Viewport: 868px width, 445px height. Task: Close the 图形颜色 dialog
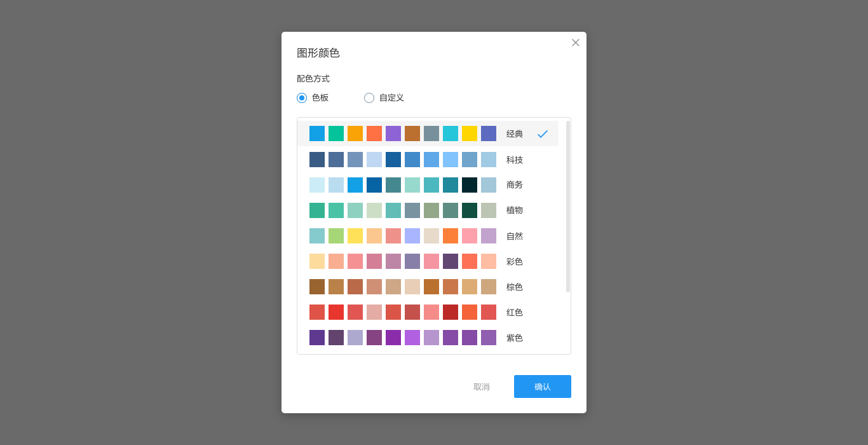[x=576, y=43]
